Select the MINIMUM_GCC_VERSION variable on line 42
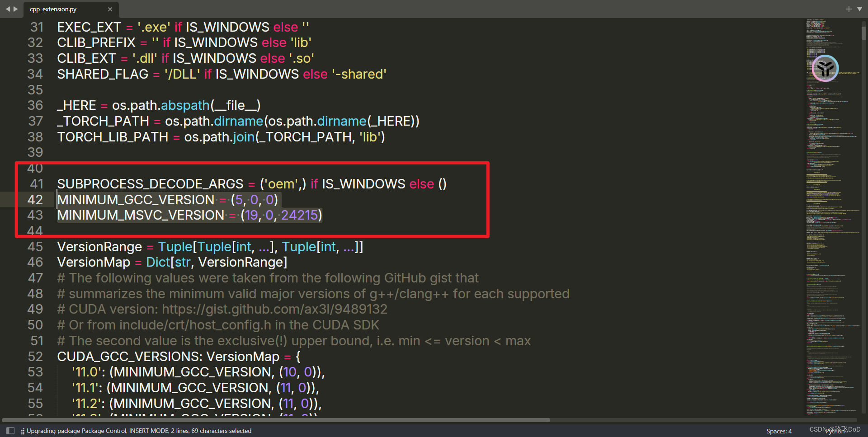868x437 pixels. click(135, 199)
